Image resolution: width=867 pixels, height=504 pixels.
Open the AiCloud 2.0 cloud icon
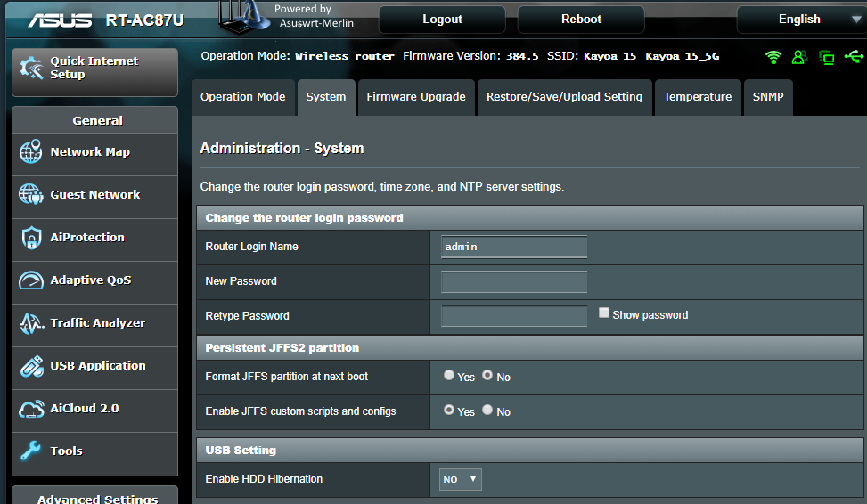tap(31, 409)
